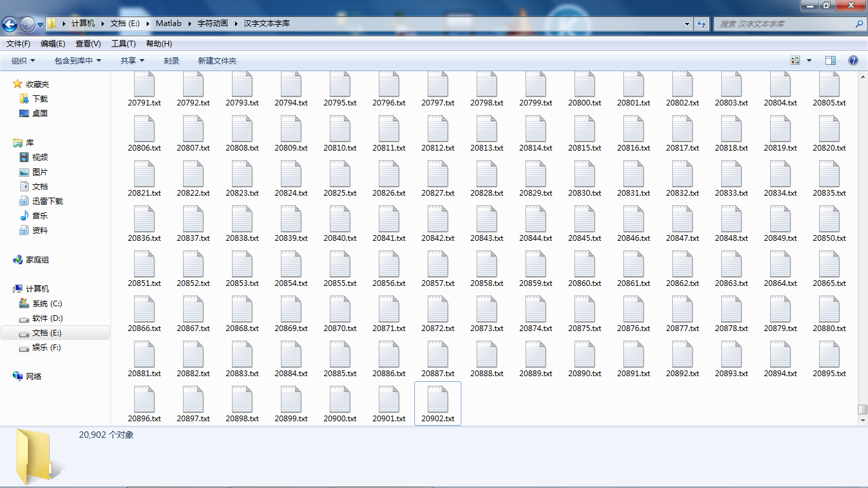This screenshot has height=488, width=868.
Task: Click the 刻录 button
Action: 172,61
